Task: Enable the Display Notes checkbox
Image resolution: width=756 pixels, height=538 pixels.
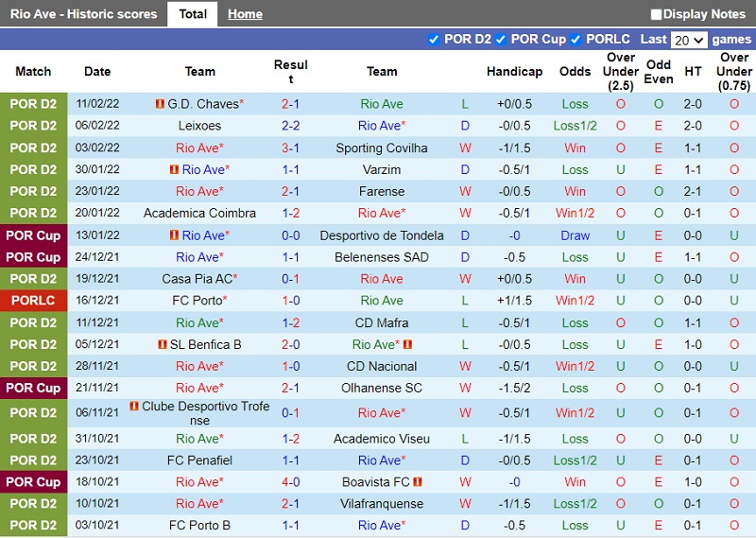Action: 656,14
